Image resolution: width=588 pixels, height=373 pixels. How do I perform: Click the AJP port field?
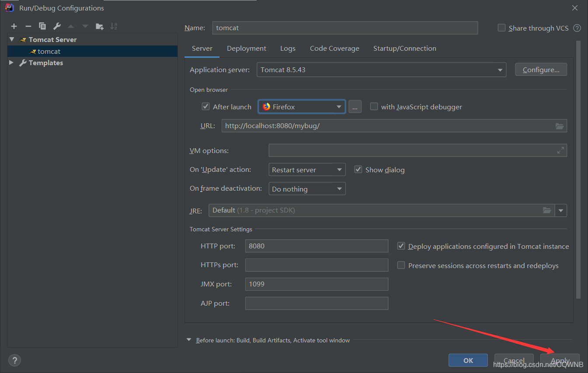(x=317, y=303)
